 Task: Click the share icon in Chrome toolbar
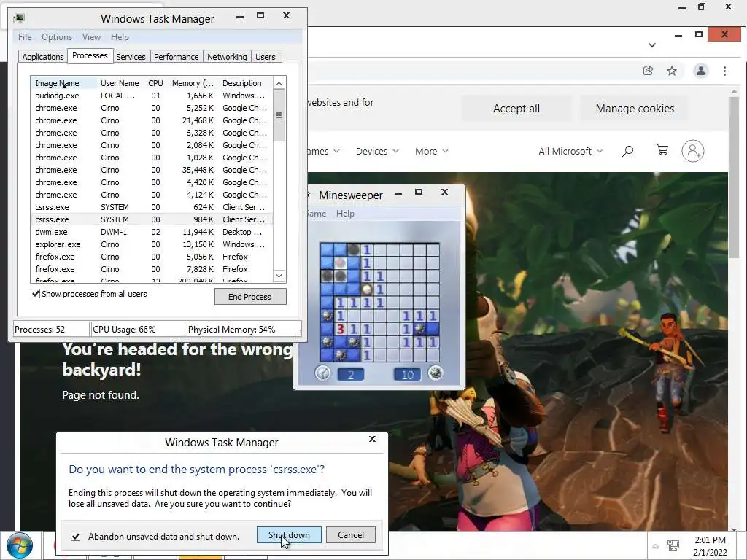click(648, 71)
